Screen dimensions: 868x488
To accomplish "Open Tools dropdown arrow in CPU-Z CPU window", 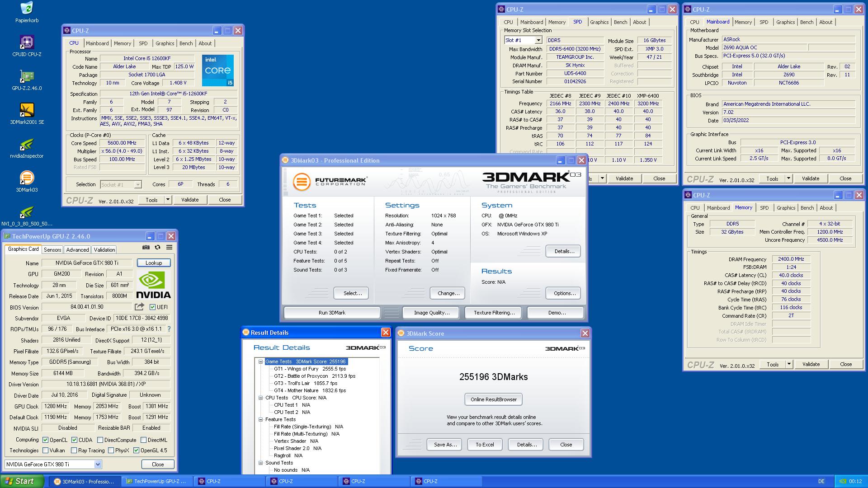I will [x=167, y=200].
